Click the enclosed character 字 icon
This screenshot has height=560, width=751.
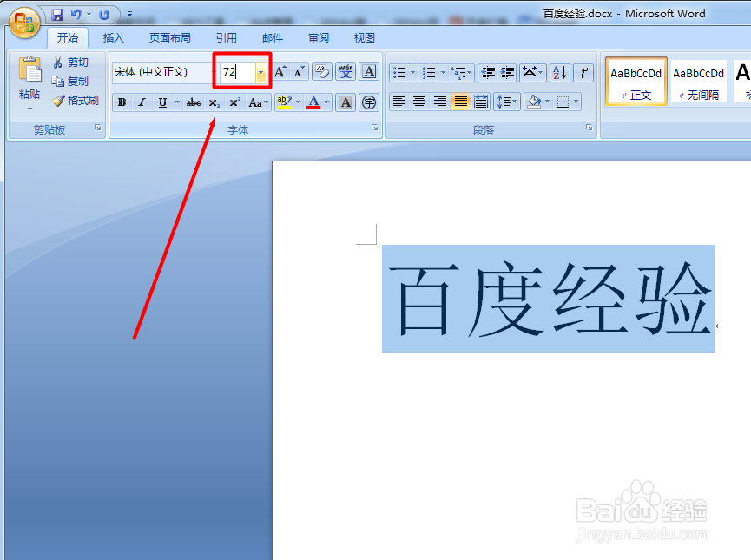coord(369,102)
